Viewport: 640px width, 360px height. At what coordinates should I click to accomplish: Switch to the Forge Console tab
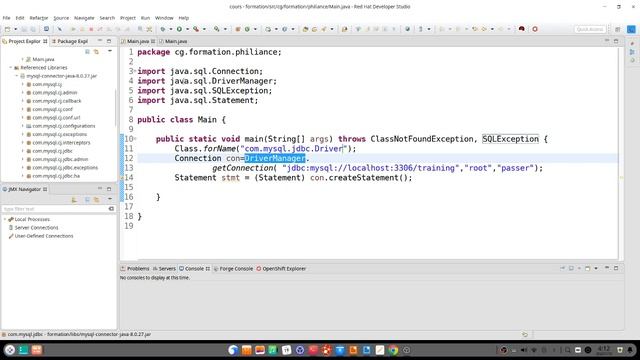pyautogui.click(x=233, y=269)
